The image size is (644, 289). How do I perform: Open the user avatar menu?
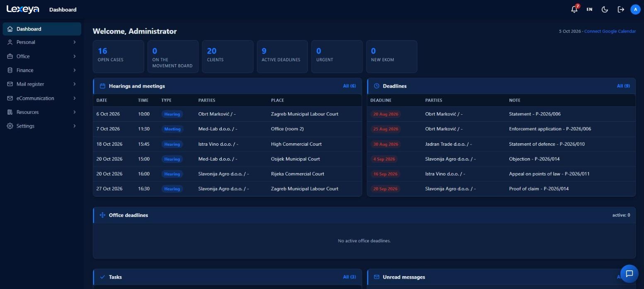coord(635,9)
